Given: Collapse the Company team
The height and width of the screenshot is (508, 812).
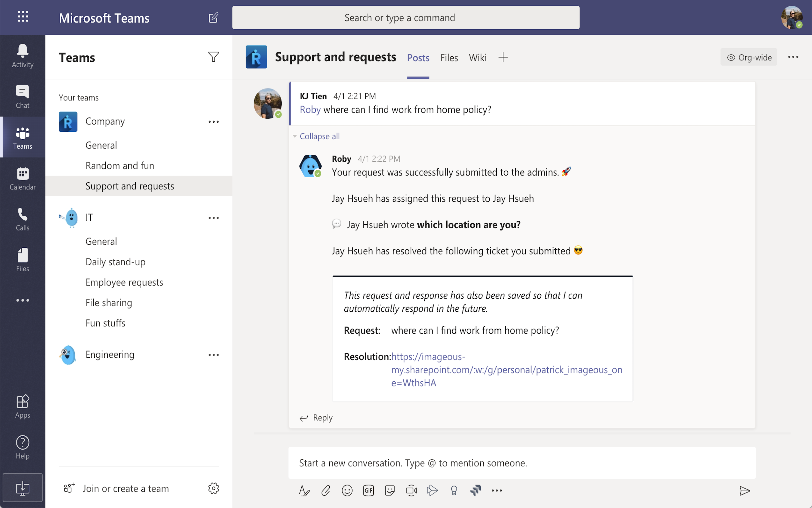Looking at the screenshot, I should (105, 121).
